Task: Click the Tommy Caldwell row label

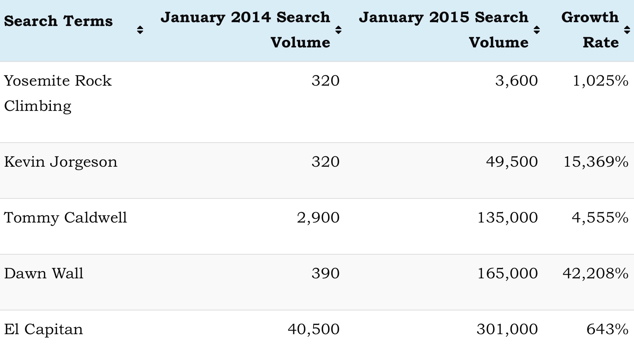Action: click(x=65, y=218)
